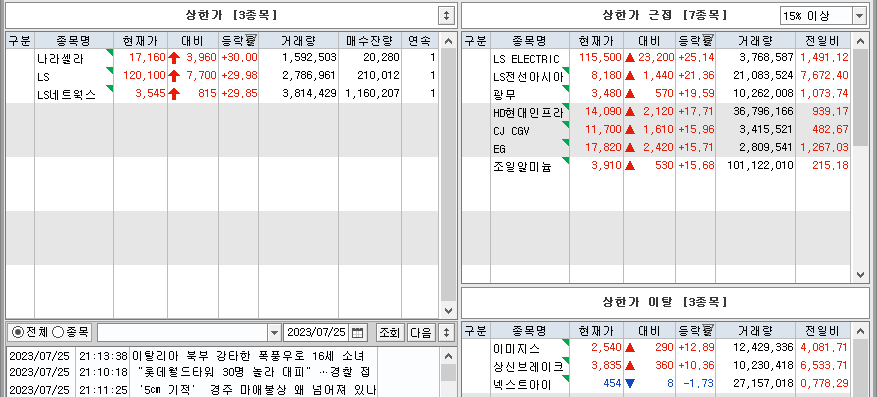Select the 이미지스 row in 상한가 이탈
This screenshot has height=397, width=877.
(656, 348)
